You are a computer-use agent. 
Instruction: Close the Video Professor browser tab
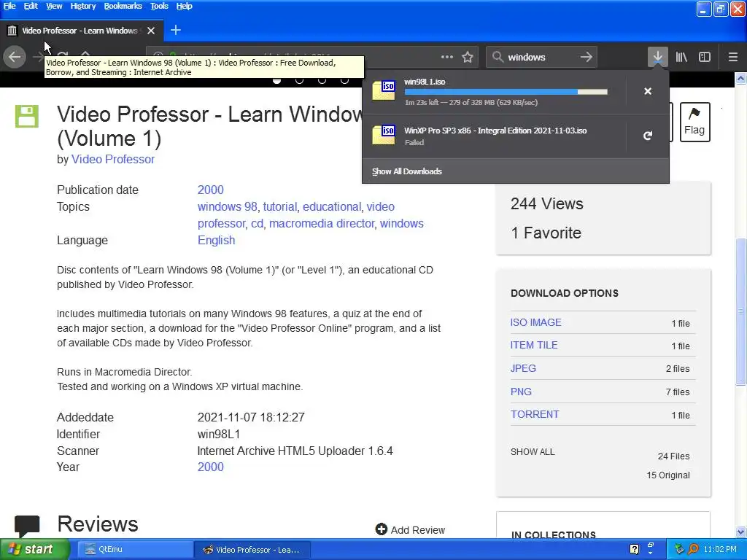tap(151, 31)
